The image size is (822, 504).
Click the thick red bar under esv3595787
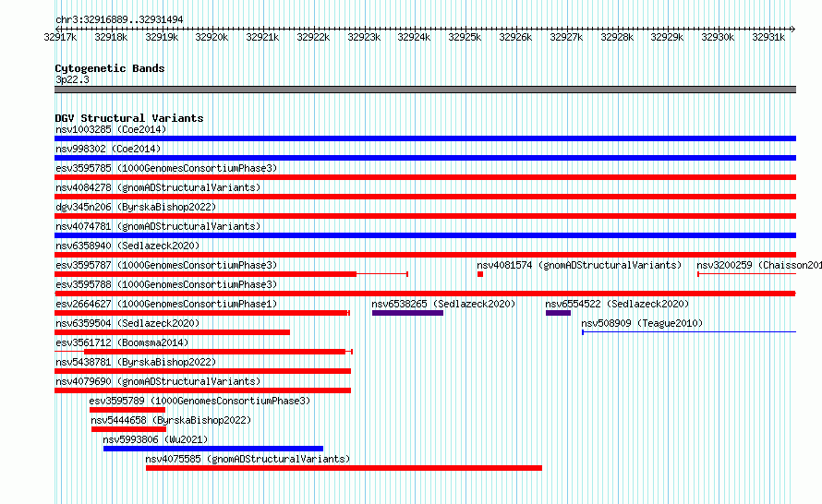click(x=205, y=274)
